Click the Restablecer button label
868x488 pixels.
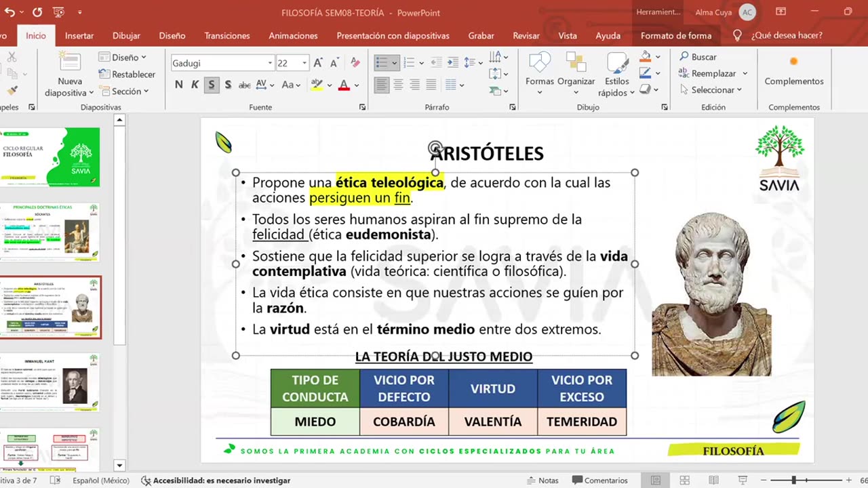pyautogui.click(x=134, y=75)
